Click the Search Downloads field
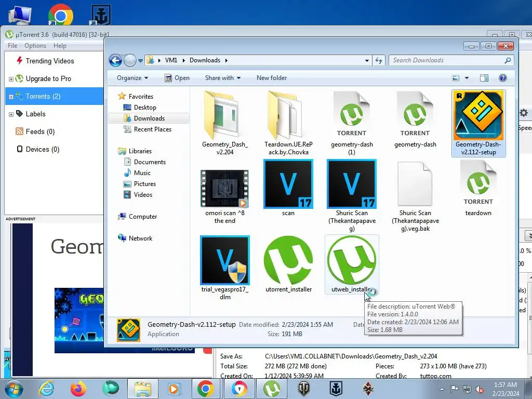Image resolution: width=532 pixels, height=399 pixels. coord(451,60)
